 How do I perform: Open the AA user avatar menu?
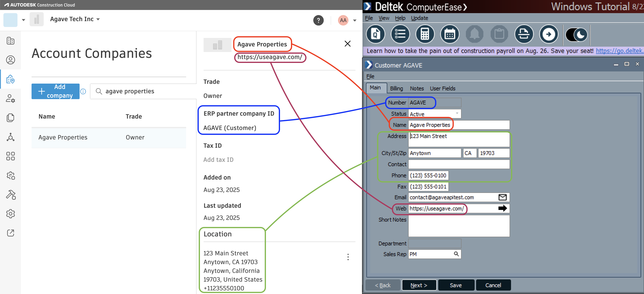point(343,20)
